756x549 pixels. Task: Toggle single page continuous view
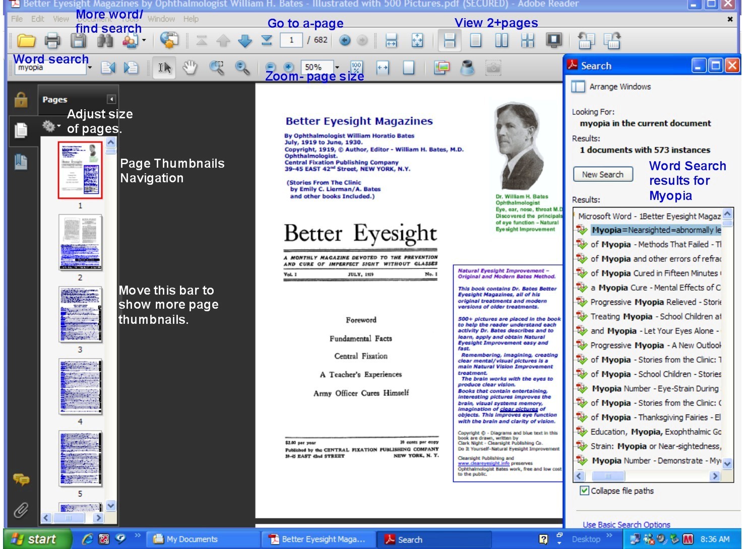(450, 40)
